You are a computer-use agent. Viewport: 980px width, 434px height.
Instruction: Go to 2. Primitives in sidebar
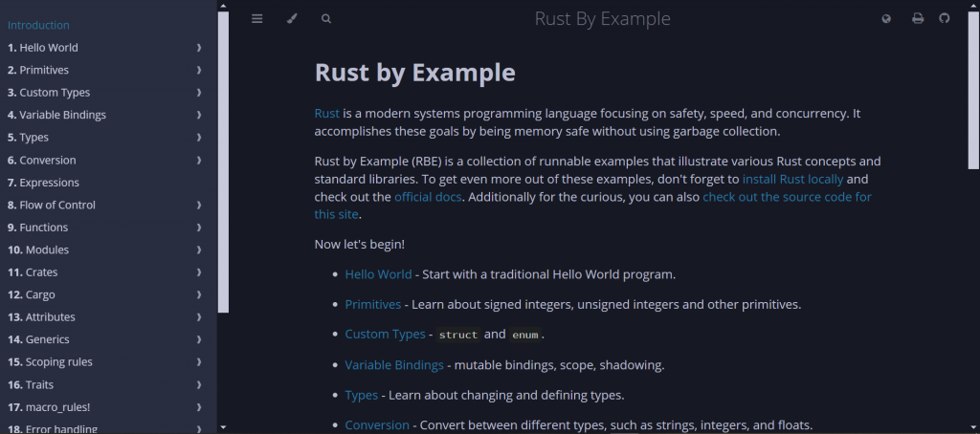pyautogui.click(x=38, y=70)
